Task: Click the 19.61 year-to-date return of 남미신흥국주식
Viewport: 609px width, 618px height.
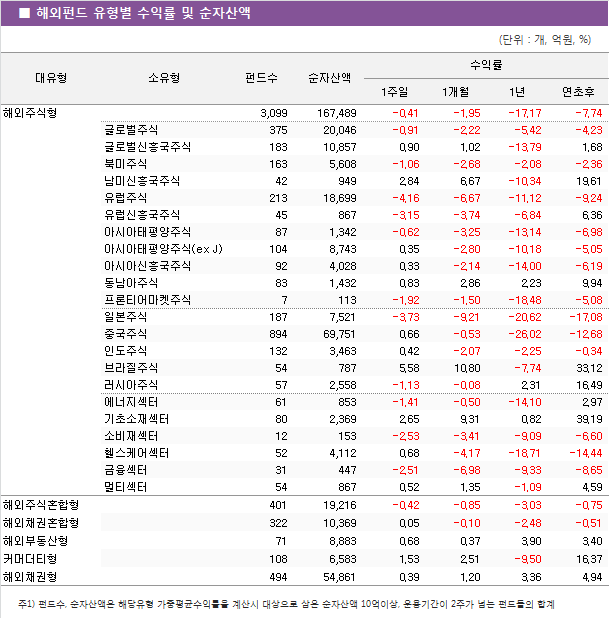Action: [x=589, y=181]
